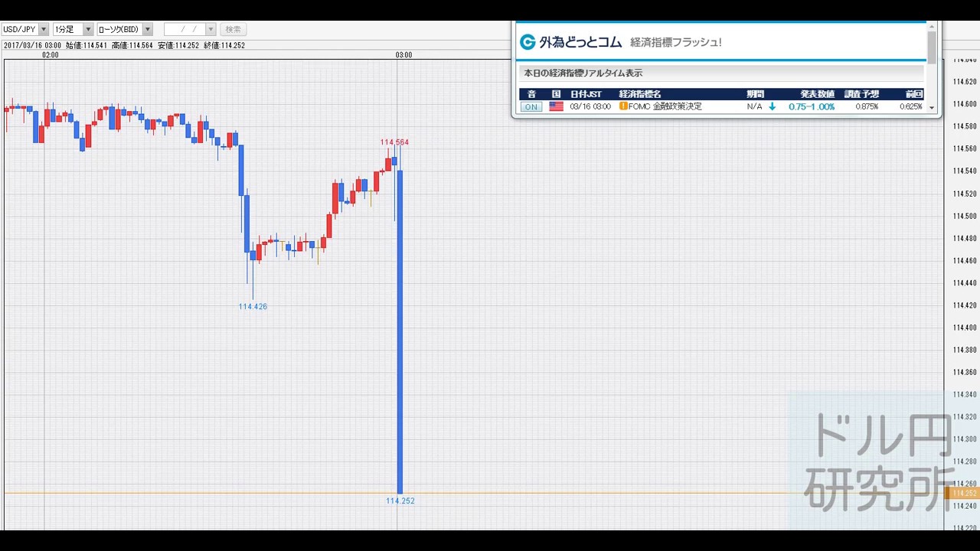Click the date input field

[185, 29]
